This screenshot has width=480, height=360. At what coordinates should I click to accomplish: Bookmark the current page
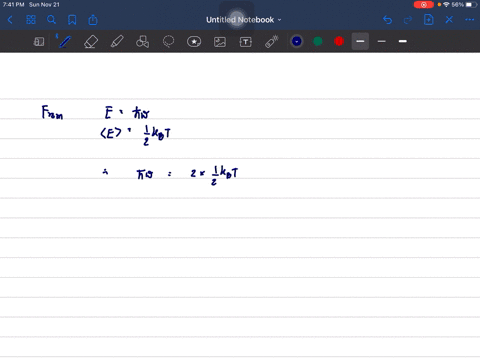(x=72, y=20)
